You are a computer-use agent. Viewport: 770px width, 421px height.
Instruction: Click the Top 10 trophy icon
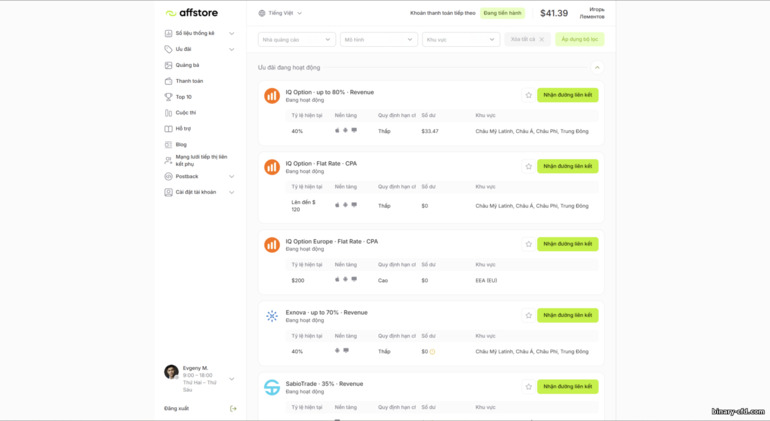click(168, 97)
